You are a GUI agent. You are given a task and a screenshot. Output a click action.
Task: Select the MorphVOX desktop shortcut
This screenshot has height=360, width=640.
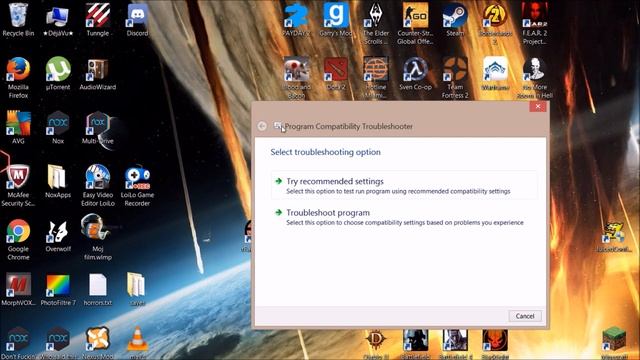click(18, 289)
